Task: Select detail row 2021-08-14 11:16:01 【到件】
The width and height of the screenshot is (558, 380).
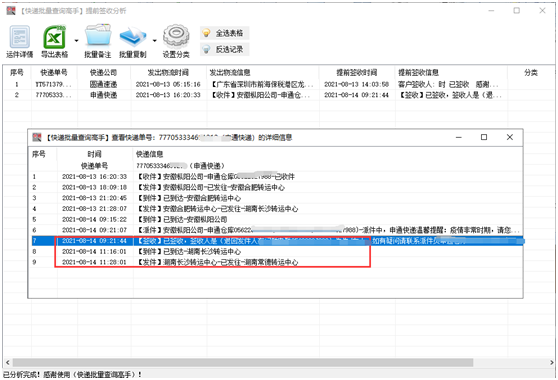Action: 276,251
